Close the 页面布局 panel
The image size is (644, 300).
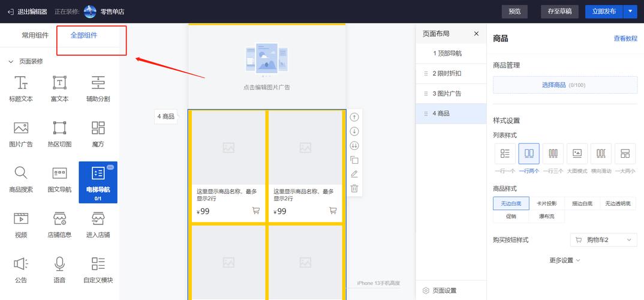point(476,34)
